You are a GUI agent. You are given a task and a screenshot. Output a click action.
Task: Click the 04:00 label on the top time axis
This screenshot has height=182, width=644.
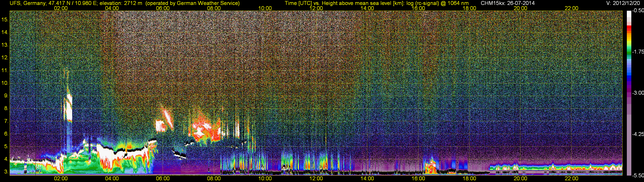pyautogui.click(x=112, y=8)
